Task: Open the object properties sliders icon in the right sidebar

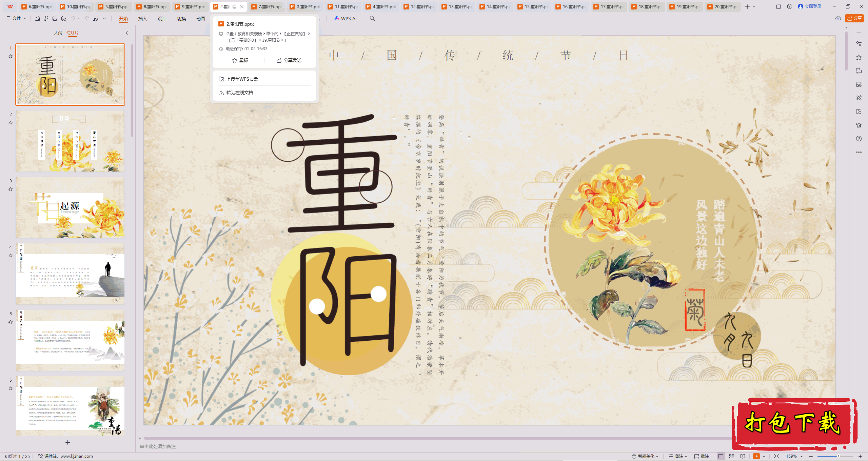Action: pyautogui.click(x=859, y=44)
